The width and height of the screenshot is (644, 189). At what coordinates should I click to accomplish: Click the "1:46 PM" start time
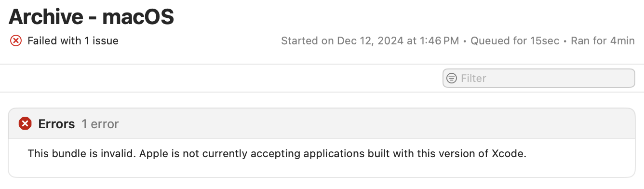pyautogui.click(x=439, y=41)
